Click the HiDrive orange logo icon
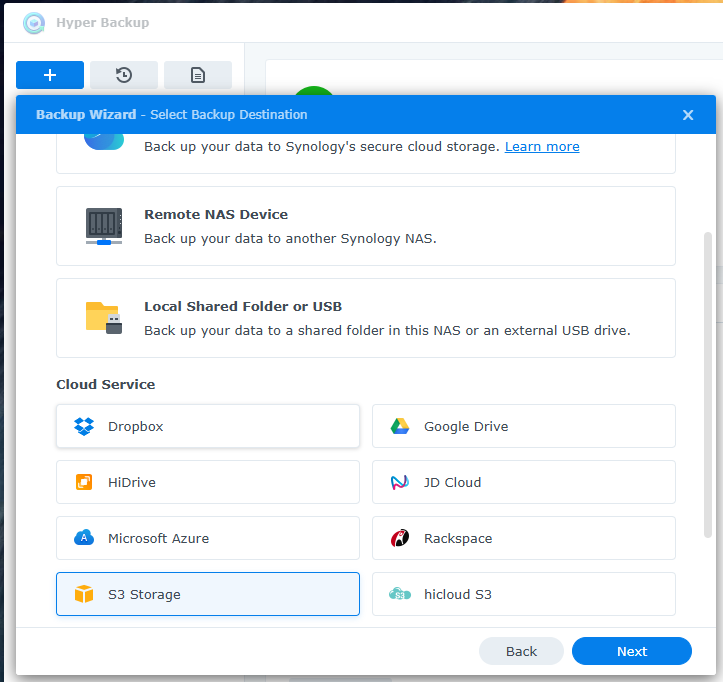This screenshot has height=682, width=723. coord(84,482)
